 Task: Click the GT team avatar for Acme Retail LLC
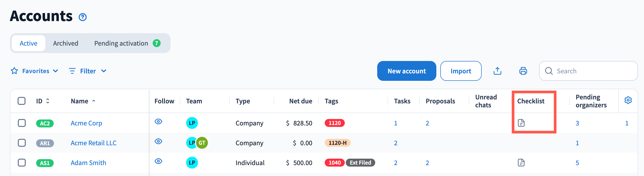(x=202, y=143)
